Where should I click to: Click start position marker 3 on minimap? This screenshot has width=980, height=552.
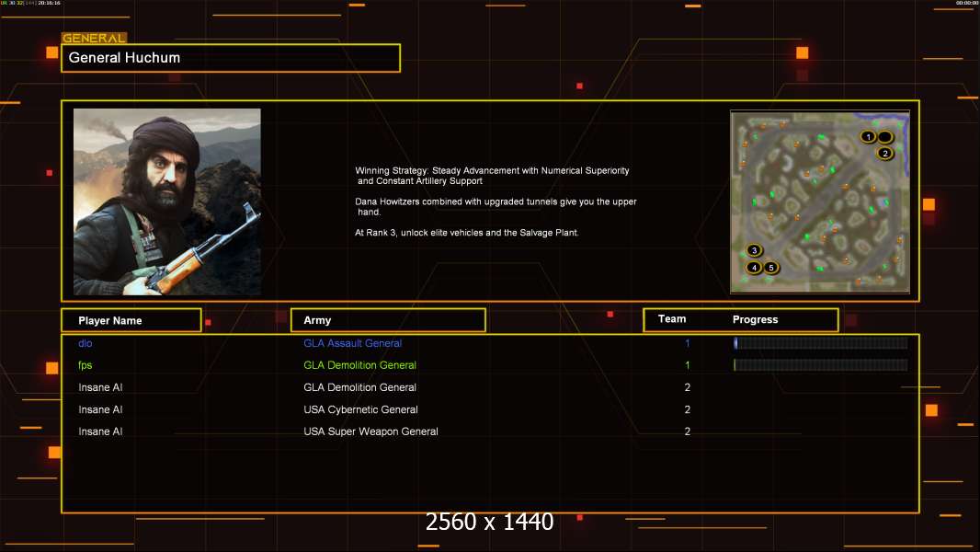click(x=755, y=250)
